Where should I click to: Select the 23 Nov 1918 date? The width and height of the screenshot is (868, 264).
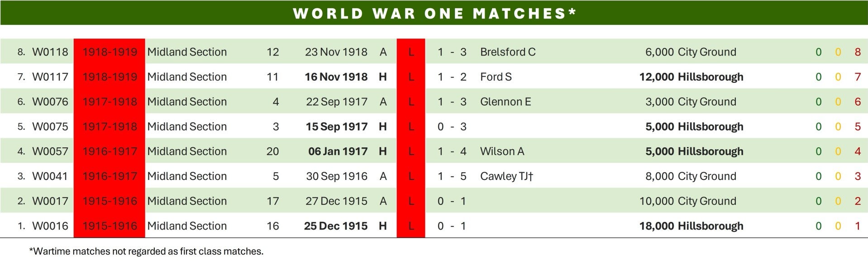pos(336,52)
